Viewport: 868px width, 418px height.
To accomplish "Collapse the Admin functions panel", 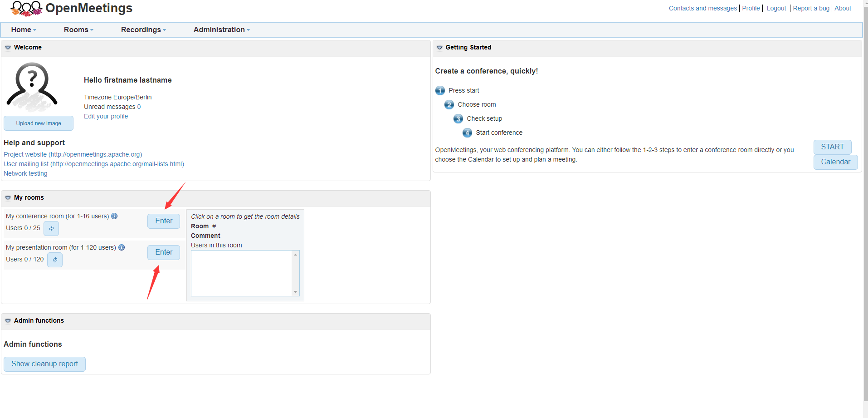I will coord(8,321).
